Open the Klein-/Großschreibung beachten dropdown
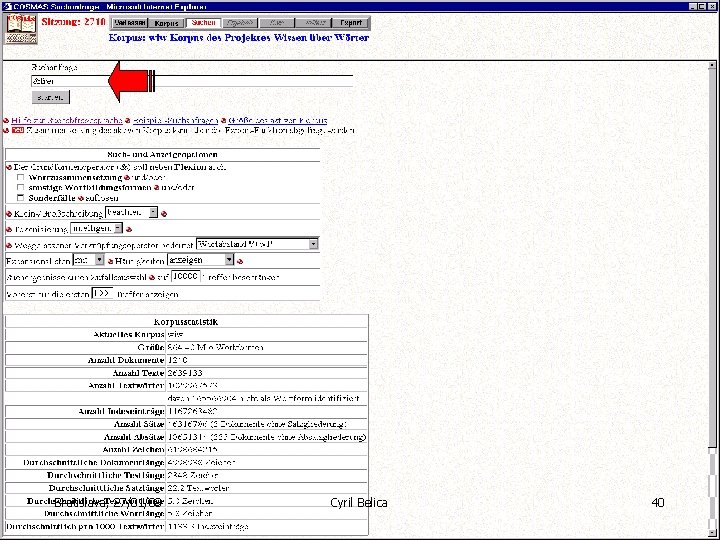Image resolution: width=720 pixels, height=540 pixels. (131, 213)
